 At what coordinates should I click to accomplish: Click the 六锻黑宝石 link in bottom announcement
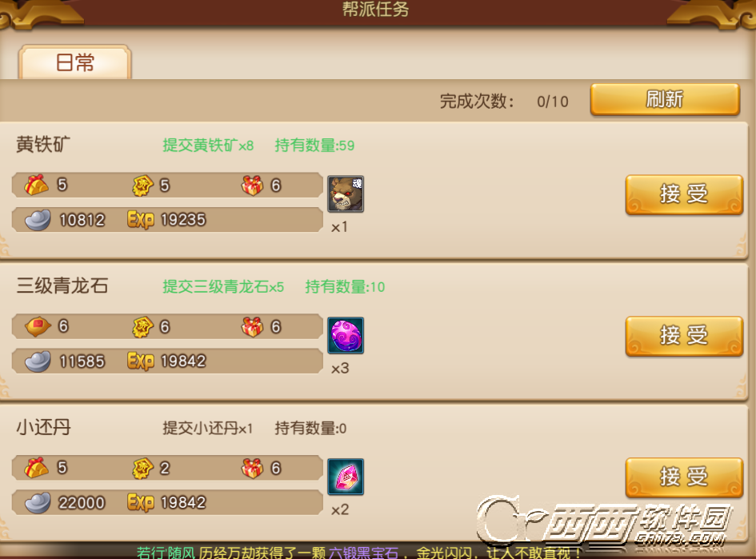click(363, 553)
